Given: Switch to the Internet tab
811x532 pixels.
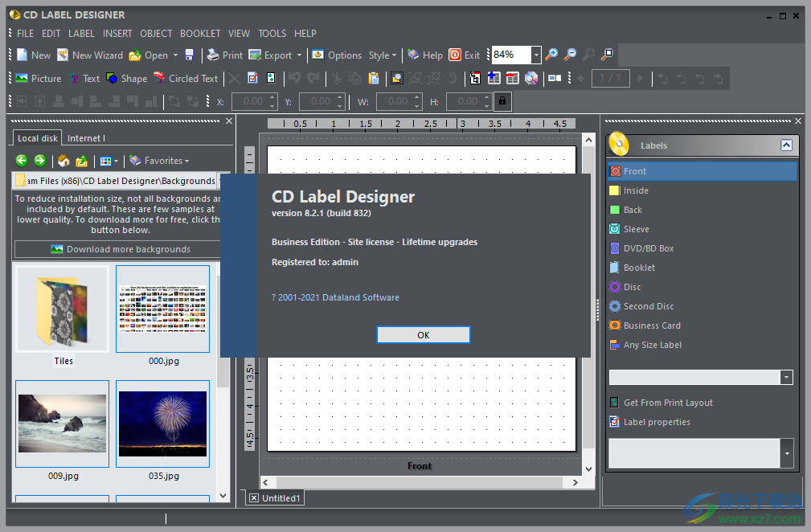Looking at the screenshot, I should click(x=84, y=137).
